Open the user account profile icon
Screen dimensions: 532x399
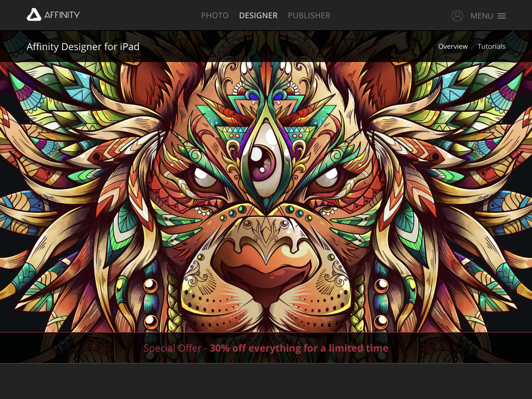click(457, 16)
